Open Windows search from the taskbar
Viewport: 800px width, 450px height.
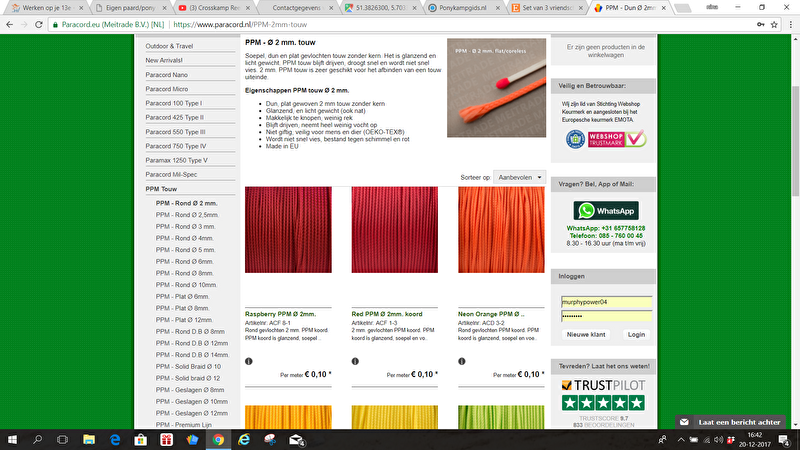tap(37, 440)
